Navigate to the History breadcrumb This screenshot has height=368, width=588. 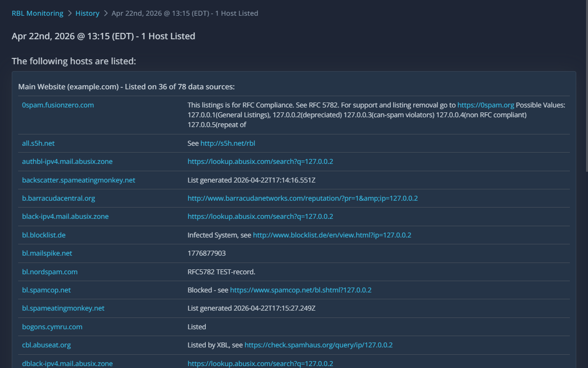87,13
